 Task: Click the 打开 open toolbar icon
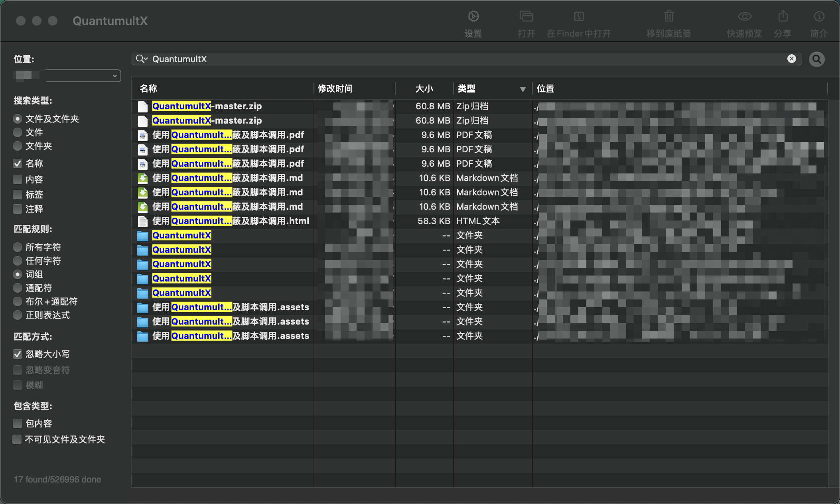(526, 16)
